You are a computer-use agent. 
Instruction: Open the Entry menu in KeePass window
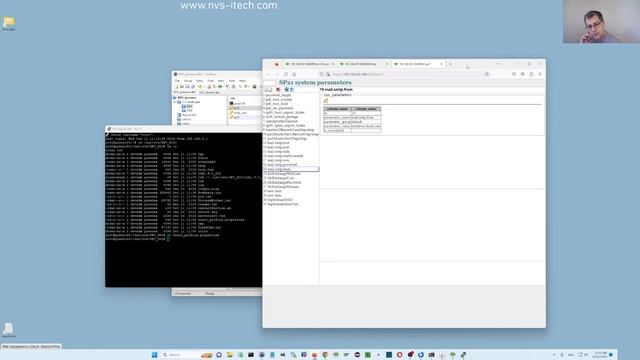pos(200,81)
